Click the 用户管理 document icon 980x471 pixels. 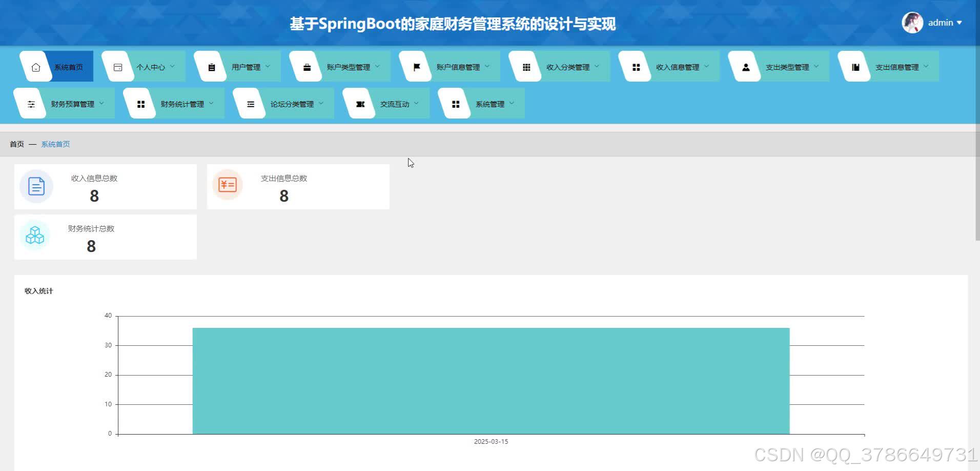click(211, 66)
